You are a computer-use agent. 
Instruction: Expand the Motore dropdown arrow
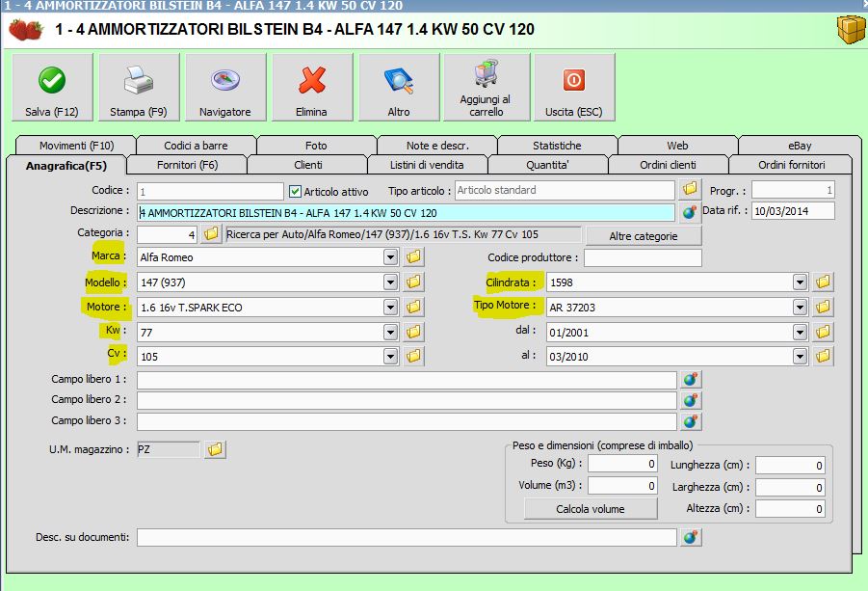(391, 307)
